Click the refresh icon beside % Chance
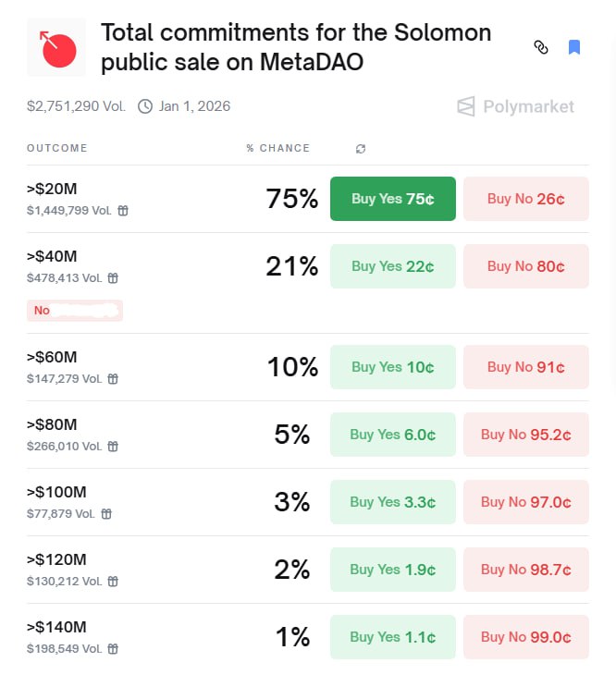Viewport: 616px width, 687px height. [361, 149]
